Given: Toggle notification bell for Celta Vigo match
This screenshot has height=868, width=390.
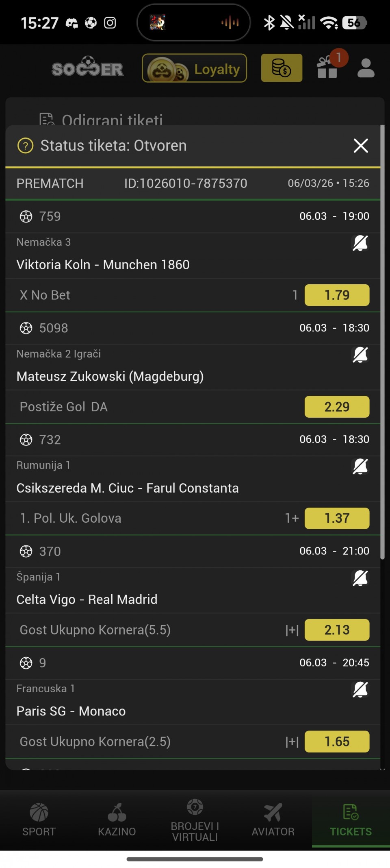Looking at the screenshot, I should [x=360, y=578].
